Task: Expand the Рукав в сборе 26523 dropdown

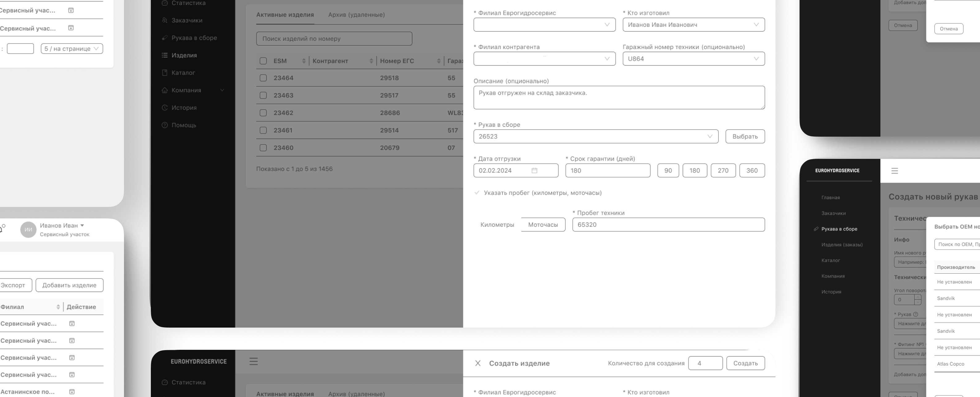Action: [x=595, y=137]
